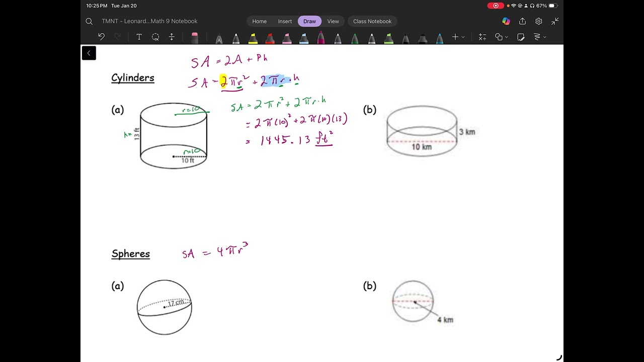Open the Shapes tool
Screen dimensions: 644x362
[x=499, y=37]
